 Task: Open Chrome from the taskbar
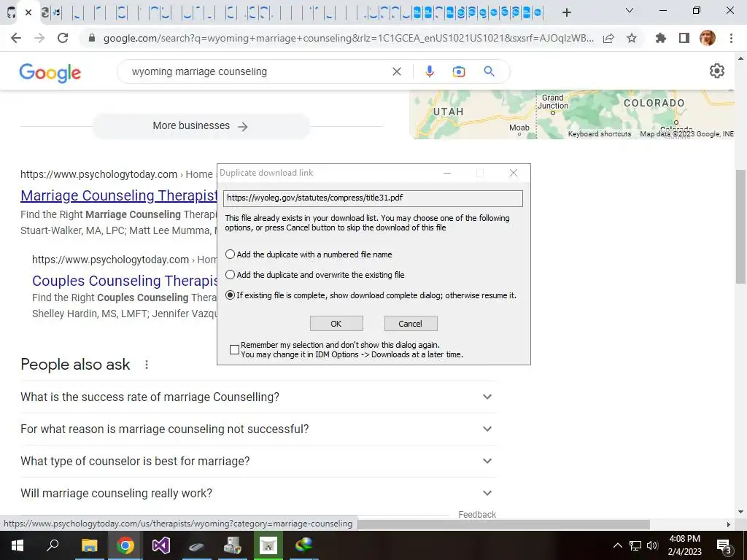[125, 545]
